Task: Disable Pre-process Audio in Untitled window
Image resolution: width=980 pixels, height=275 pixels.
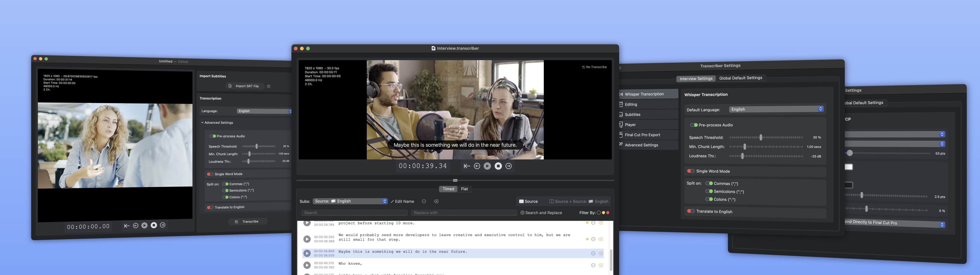Action: click(213, 136)
